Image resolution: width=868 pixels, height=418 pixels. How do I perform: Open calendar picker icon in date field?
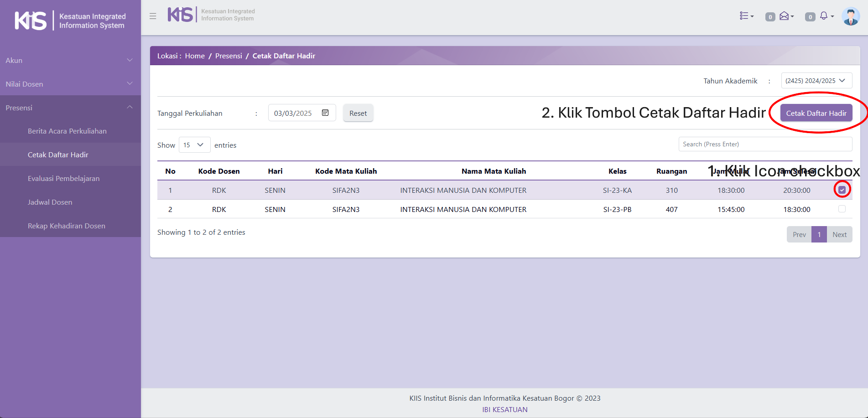(x=325, y=113)
